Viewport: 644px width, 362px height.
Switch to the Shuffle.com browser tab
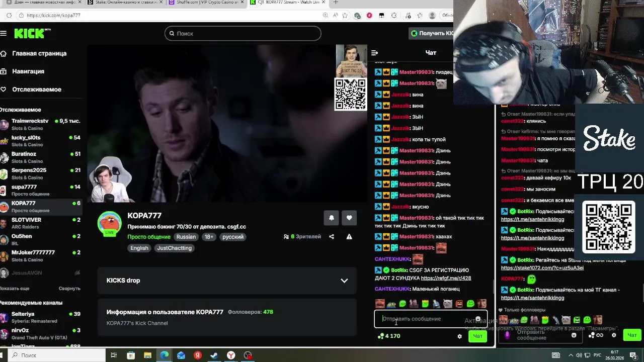[206, 3]
